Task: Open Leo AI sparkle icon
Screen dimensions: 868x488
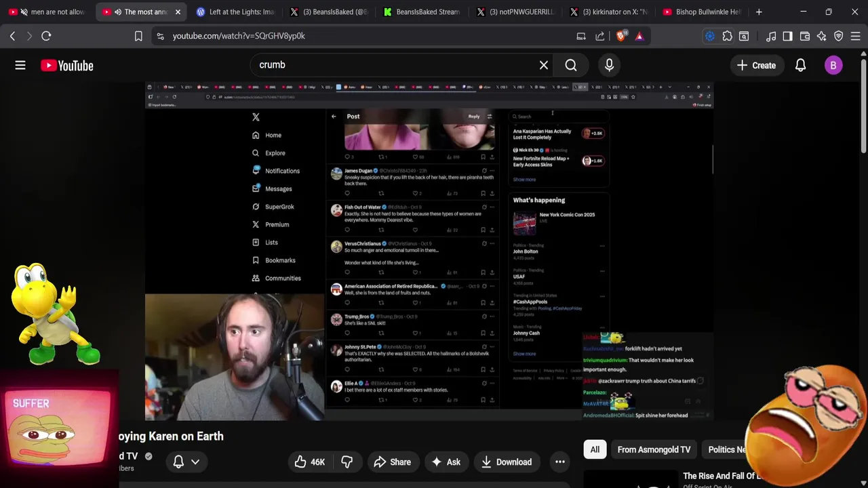Action: point(822,36)
